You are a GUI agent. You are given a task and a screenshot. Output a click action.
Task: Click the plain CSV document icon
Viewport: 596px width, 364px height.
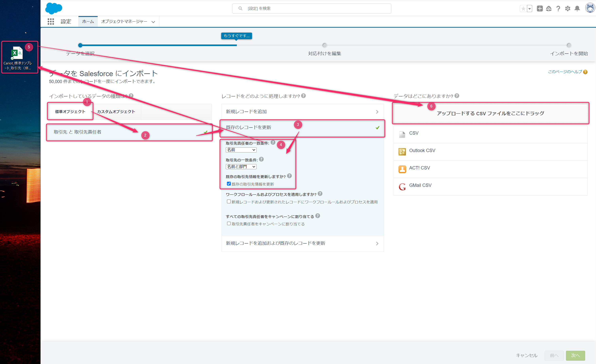pyautogui.click(x=402, y=134)
